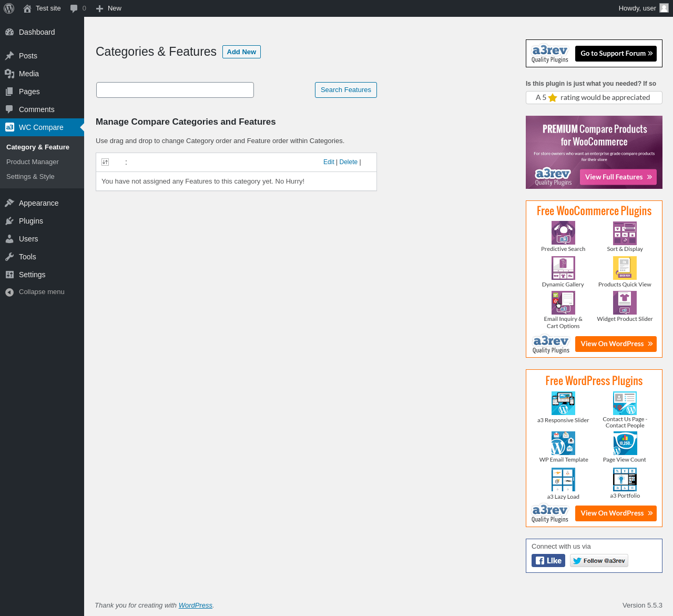Screen dimensions: 673x616
Task: Open the Appearance menu label
Action: [38, 203]
